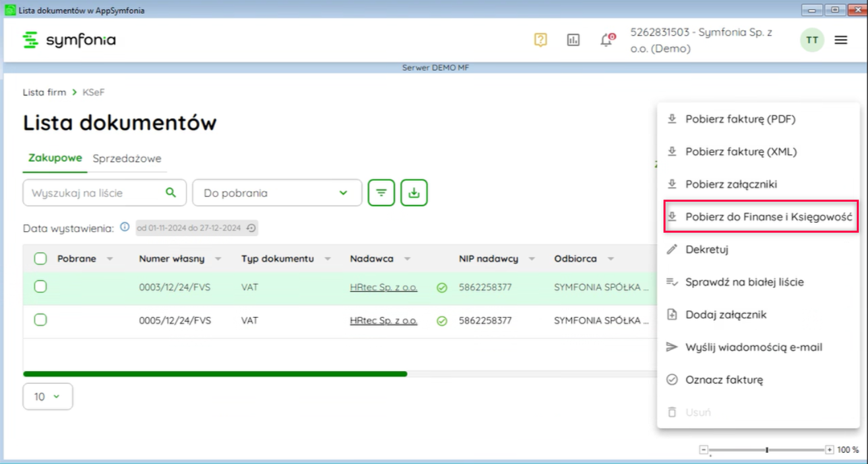Open the rows-per-page dropdown showing 10
The image size is (868, 464).
[47, 397]
